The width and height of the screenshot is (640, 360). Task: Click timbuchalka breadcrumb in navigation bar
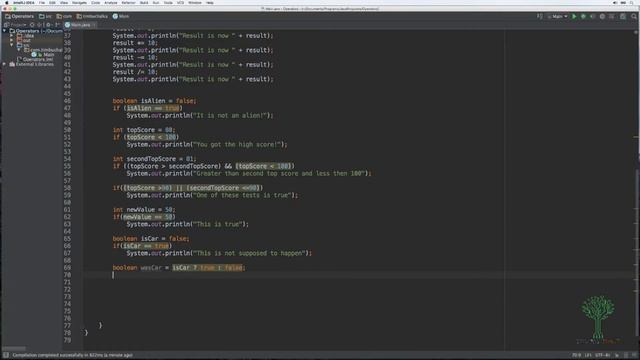(x=92, y=16)
